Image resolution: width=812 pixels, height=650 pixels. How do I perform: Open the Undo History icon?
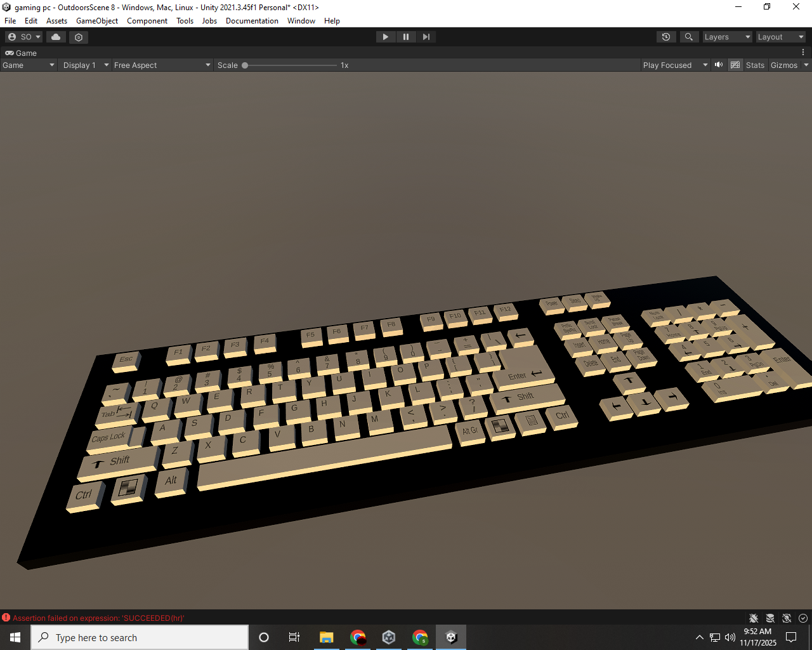click(x=666, y=37)
